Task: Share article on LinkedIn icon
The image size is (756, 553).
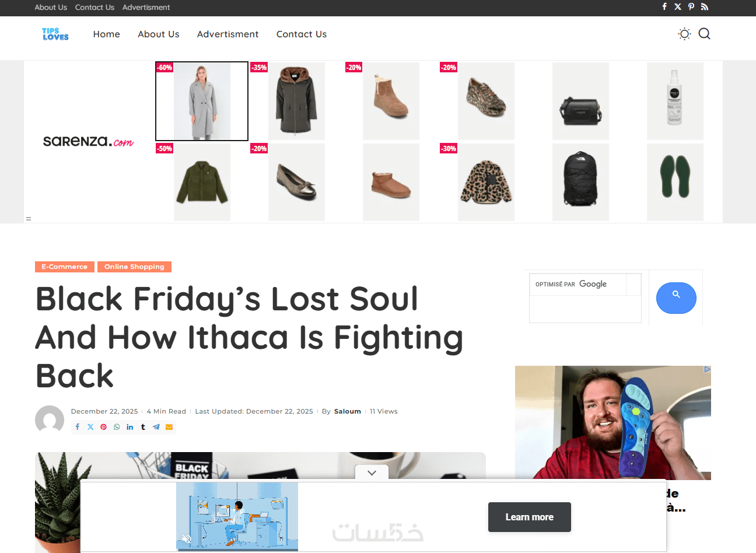Action: tap(130, 427)
